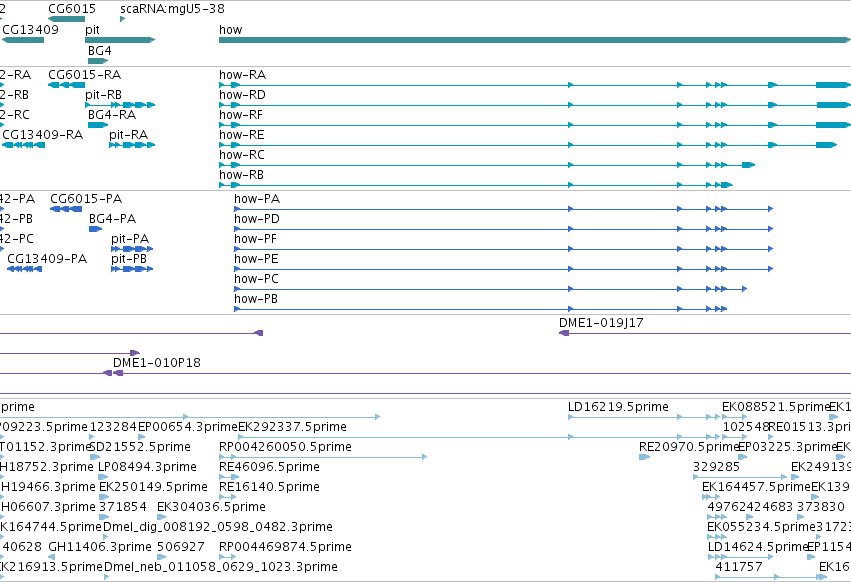This screenshot has width=851, height=582.
Task: Select BAC clone DME1-019J17
Action: (x=705, y=333)
